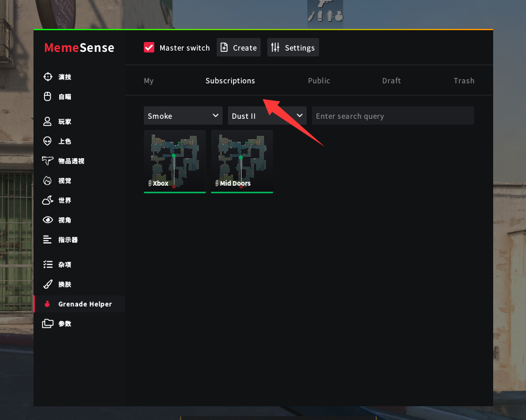Toggle the Master switch checkbox
The image size is (526, 420).
point(149,48)
